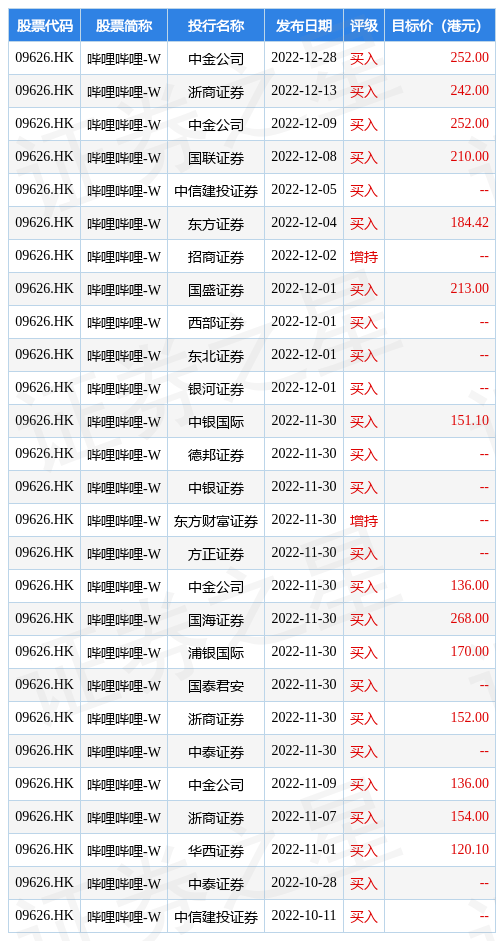
Task: Select 浦银国际 institution name
Action: (216, 652)
